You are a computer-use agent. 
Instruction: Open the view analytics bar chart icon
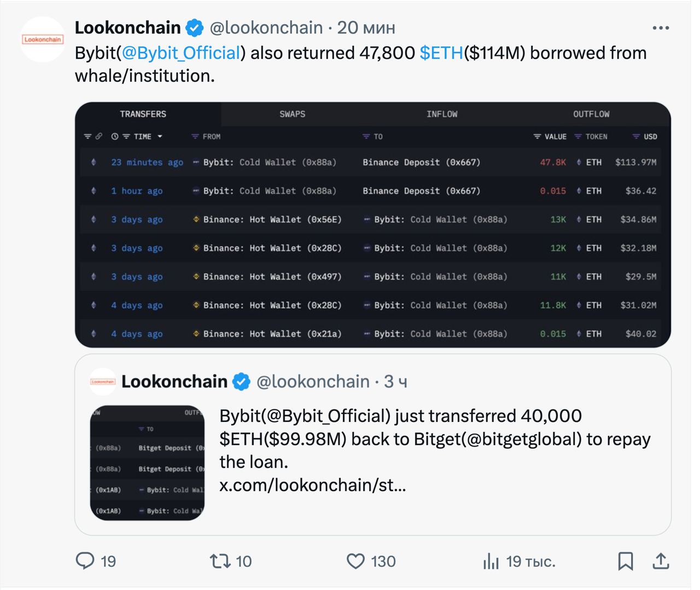[491, 561]
